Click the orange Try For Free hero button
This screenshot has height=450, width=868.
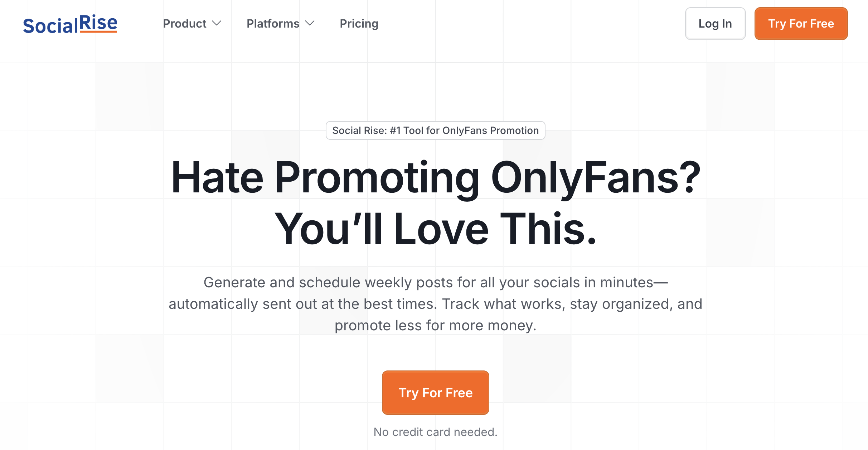[435, 393]
